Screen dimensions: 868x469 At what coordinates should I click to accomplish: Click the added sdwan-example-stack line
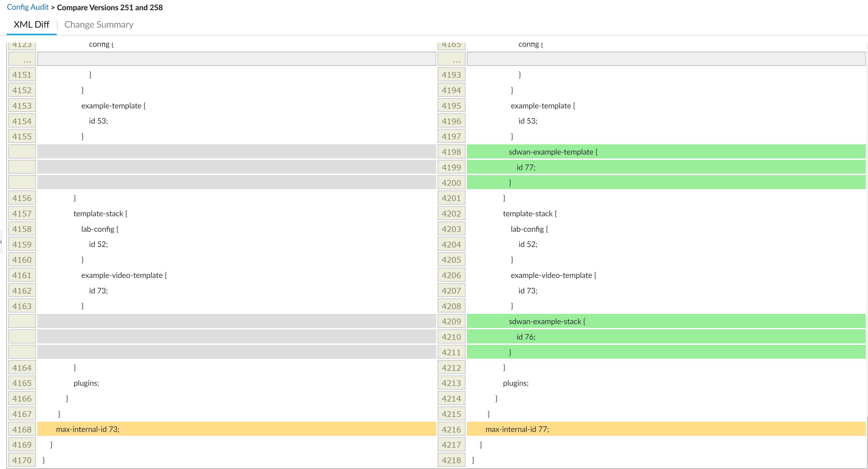point(547,321)
